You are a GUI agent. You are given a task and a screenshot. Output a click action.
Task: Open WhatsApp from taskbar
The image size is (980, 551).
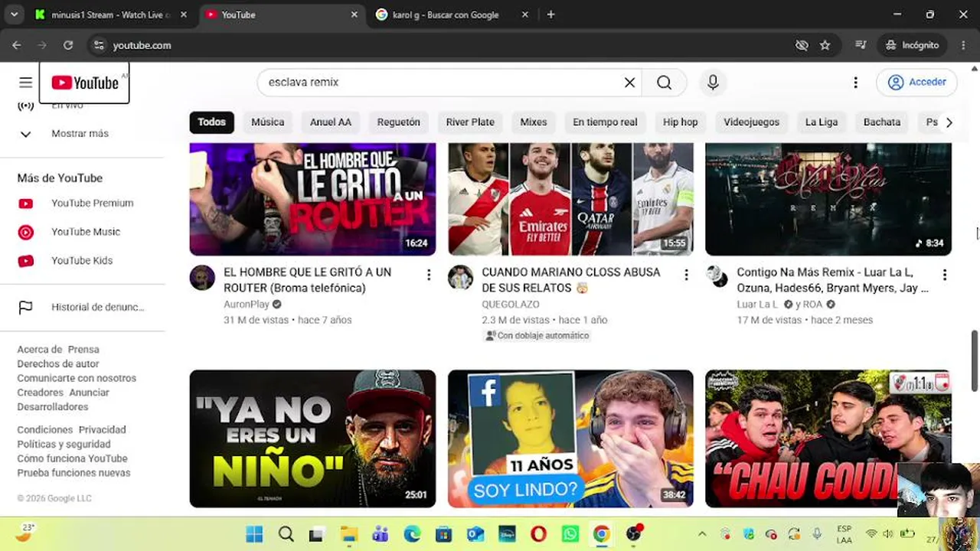[x=570, y=534]
